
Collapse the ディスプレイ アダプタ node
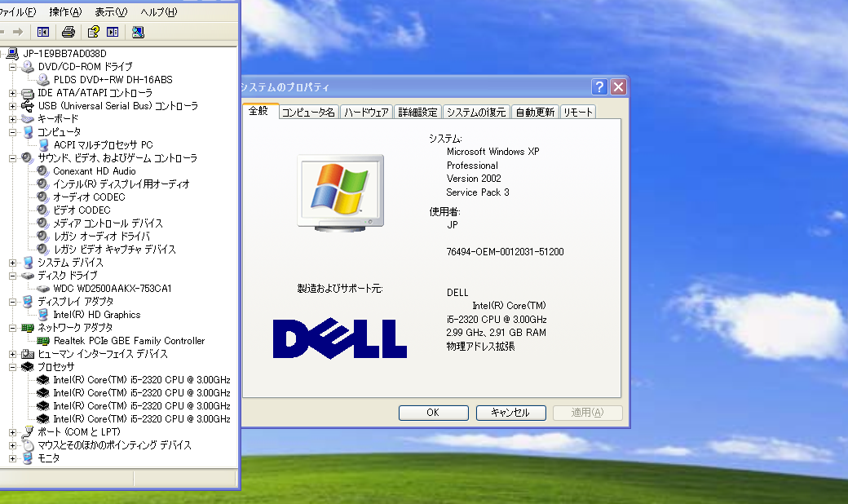(x=12, y=302)
